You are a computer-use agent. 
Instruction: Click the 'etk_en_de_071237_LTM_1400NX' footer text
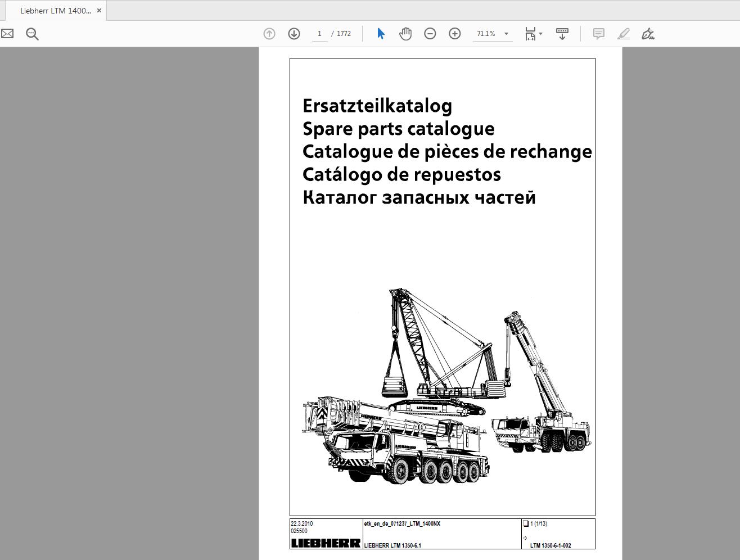(x=402, y=523)
